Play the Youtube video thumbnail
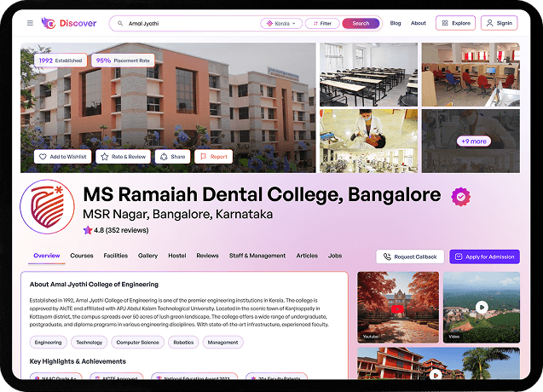This screenshot has height=392, width=543. [x=398, y=308]
